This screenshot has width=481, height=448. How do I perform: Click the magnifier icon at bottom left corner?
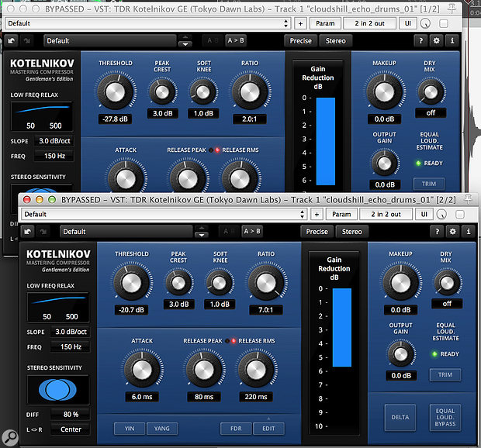click(x=10, y=438)
